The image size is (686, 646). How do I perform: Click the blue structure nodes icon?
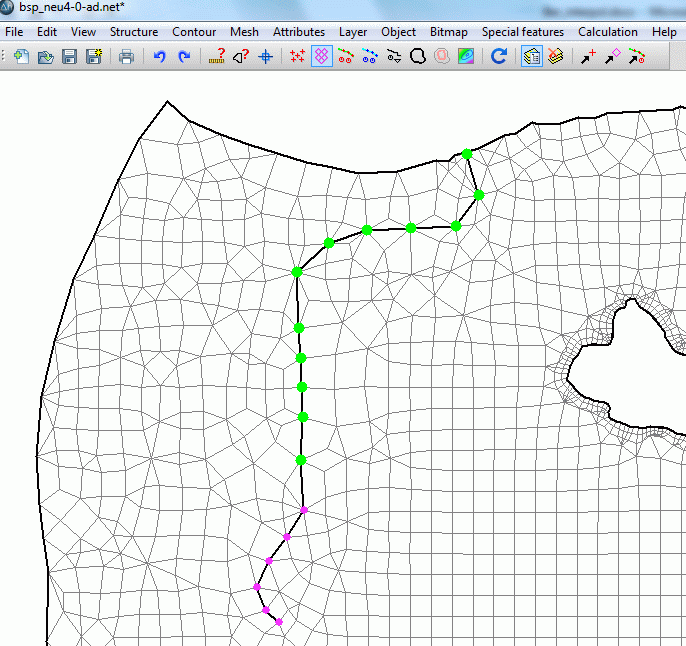click(370, 56)
